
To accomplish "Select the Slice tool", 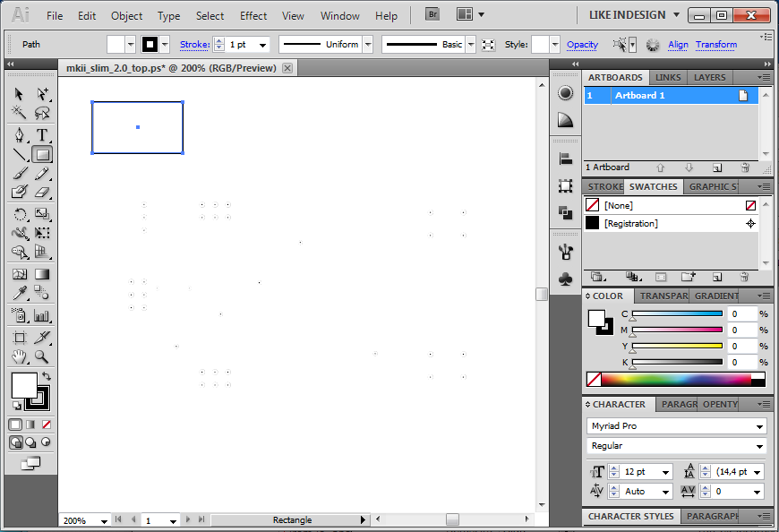I will (x=42, y=338).
